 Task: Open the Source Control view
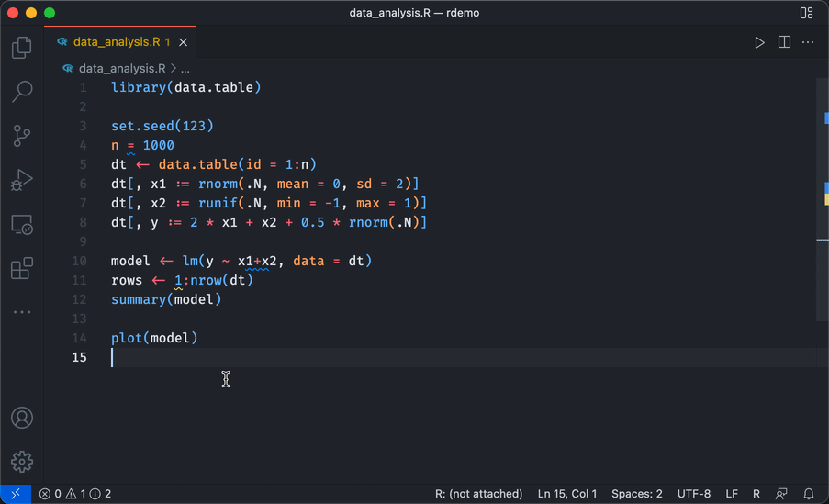click(x=22, y=136)
